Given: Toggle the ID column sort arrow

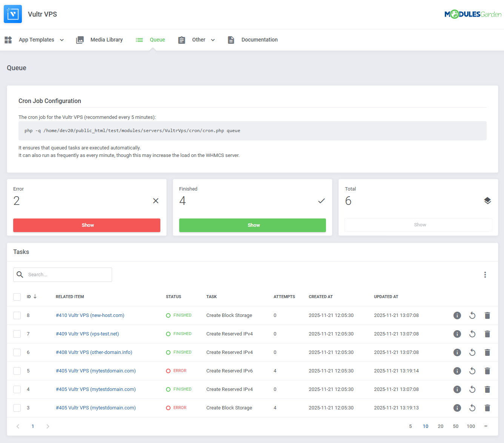Looking at the screenshot, I should click(x=35, y=297).
